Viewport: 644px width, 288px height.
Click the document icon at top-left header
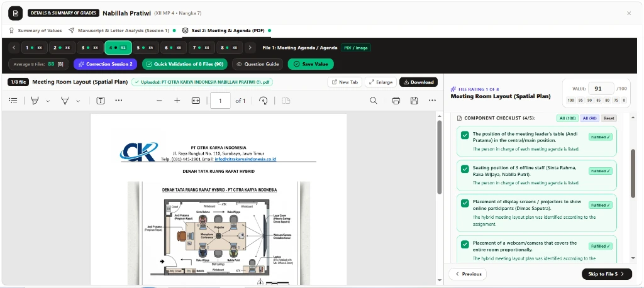pyautogui.click(x=16, y=13)
